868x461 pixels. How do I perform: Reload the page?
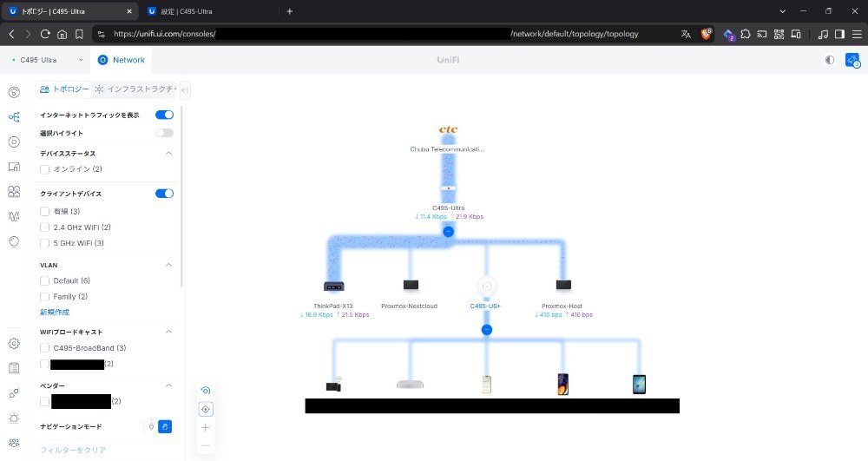(45, 34)
